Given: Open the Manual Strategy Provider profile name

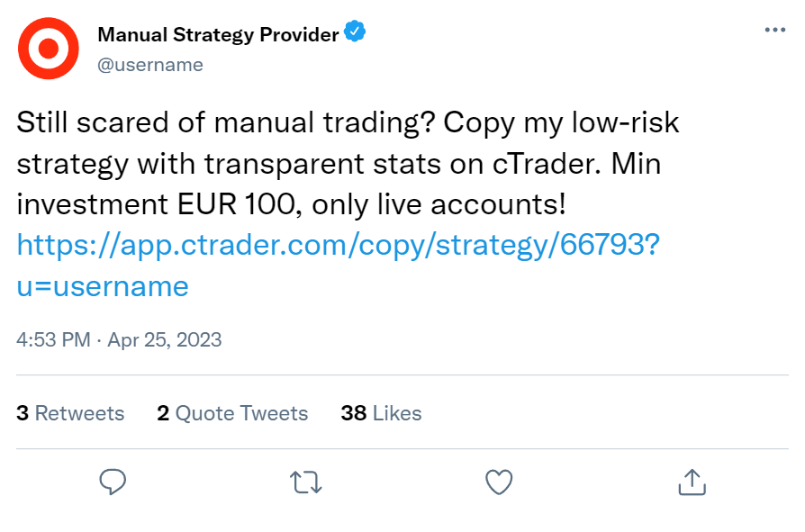Looking at the screenshot, I should (x=218, y=34).
